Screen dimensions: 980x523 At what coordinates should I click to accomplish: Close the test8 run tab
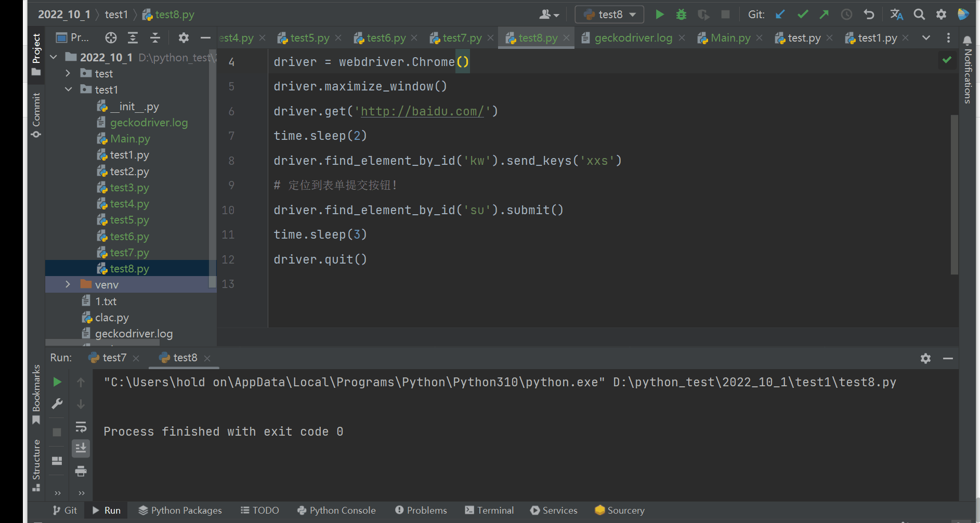(x=207, y=358)
